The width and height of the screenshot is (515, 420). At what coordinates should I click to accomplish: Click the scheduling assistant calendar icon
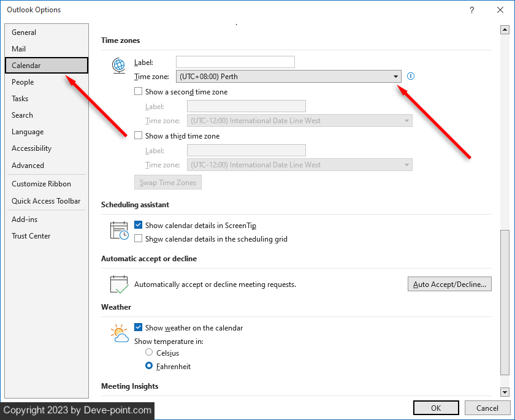coord(119,231)
